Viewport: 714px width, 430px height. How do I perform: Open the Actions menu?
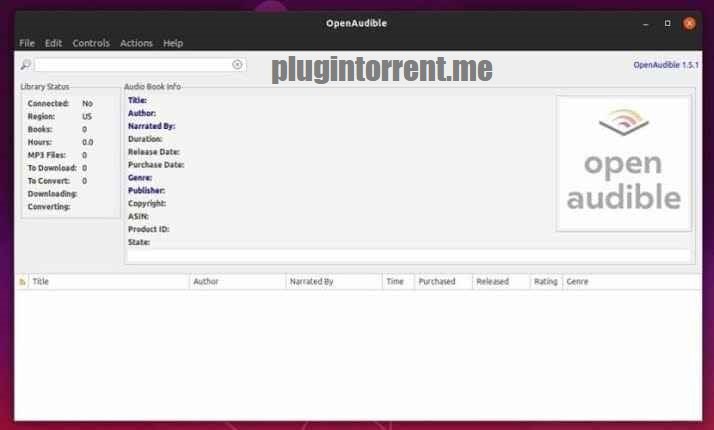tap(136, 43)
